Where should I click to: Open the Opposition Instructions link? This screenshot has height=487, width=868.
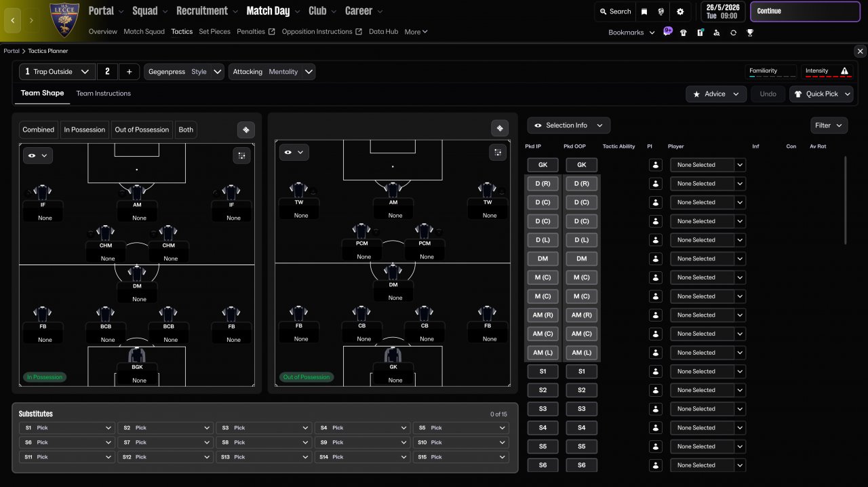click(321, 32)
